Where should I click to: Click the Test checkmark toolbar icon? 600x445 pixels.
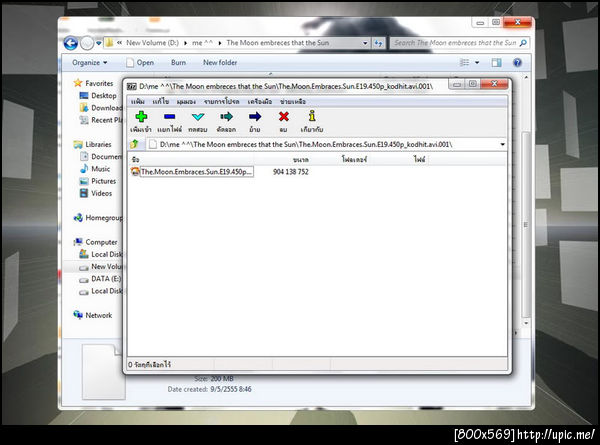pyautogui.click(x=198, y=117)
